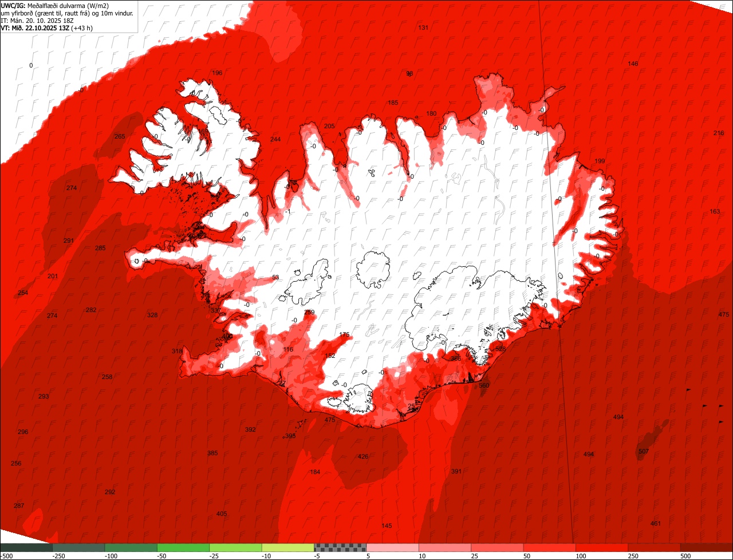Click the map value 265

click(120, 136)
